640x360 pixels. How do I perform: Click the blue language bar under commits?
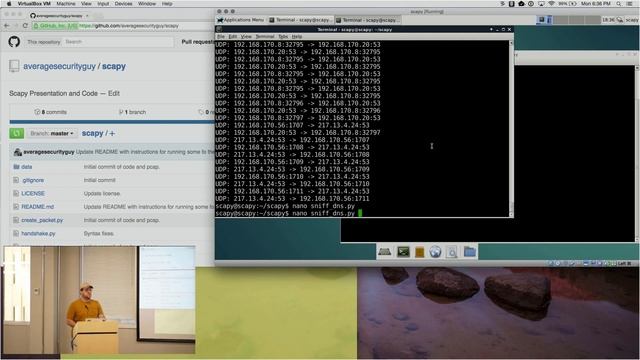[111, 122]
